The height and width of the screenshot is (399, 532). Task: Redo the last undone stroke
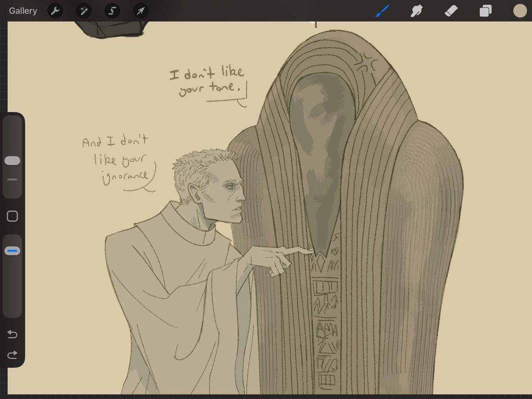coord(12,355)
